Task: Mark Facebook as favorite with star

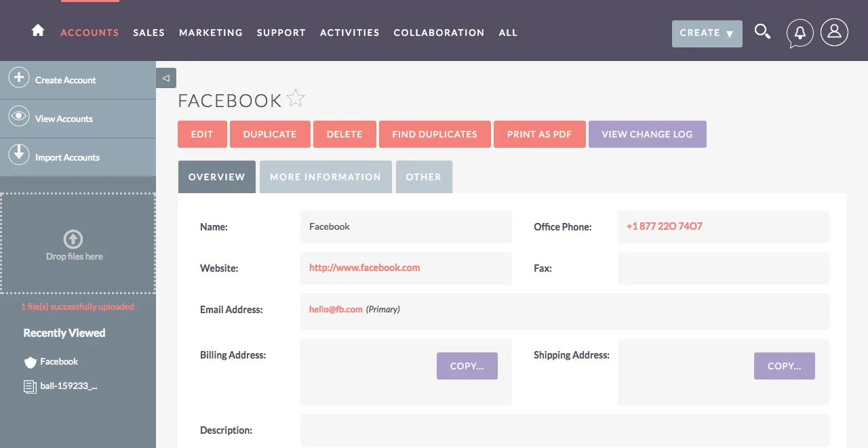Action: tap(296, 99)
